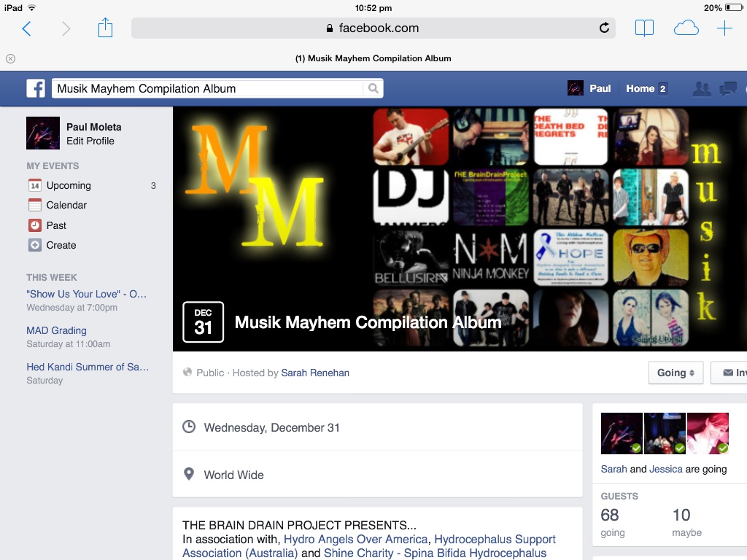
Task: Close the Musik Mayhem tab
Action: [10, 58]
